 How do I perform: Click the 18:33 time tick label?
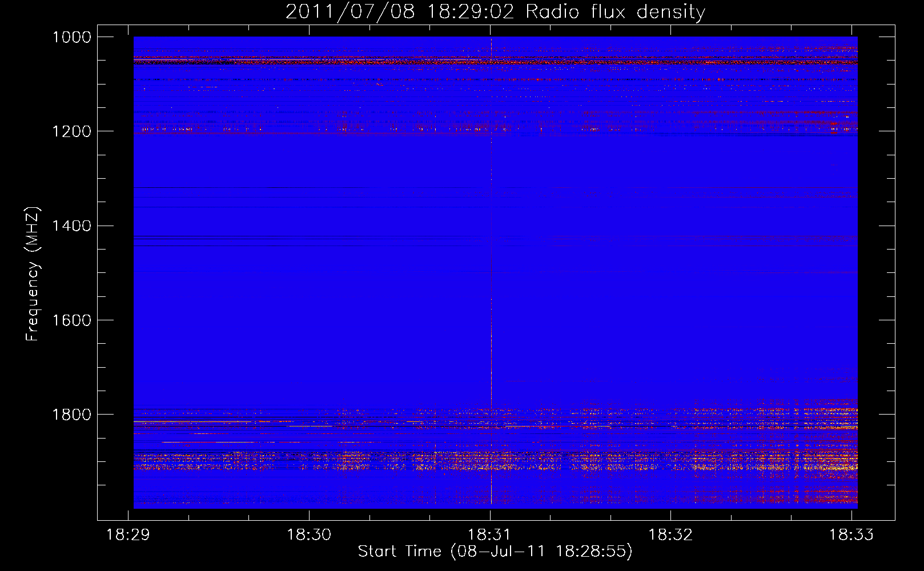(x=851, y=534)
